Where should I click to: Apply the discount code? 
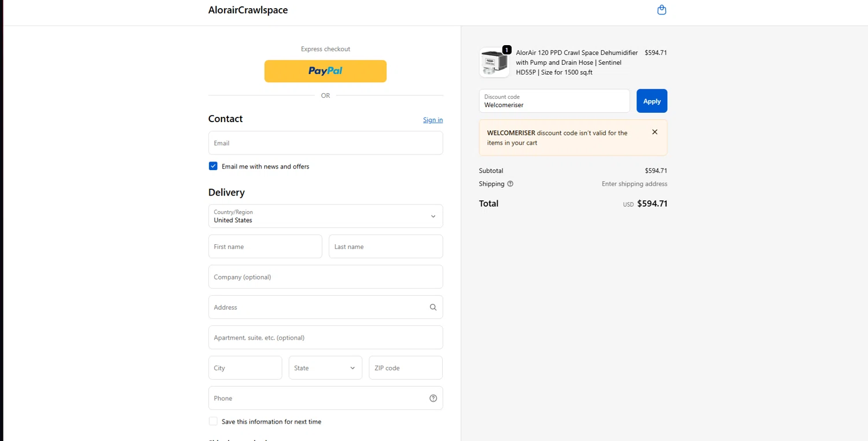pyautogui.click(x=652, y=101)
